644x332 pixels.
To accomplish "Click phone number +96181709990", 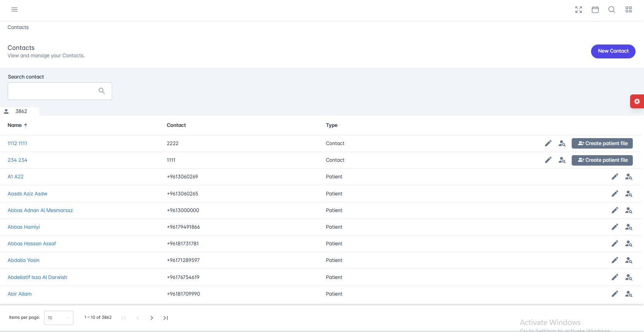I will pyautogui.click(x=183, y=294).
